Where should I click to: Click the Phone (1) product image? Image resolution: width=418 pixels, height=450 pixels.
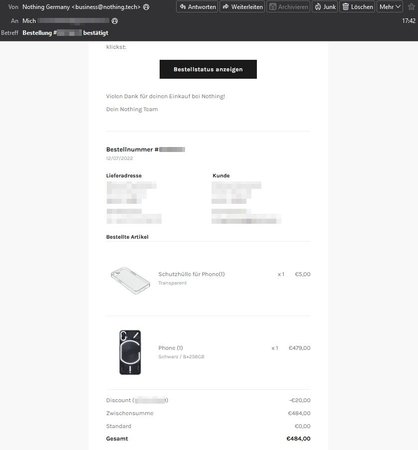click(x=130, y=352)
